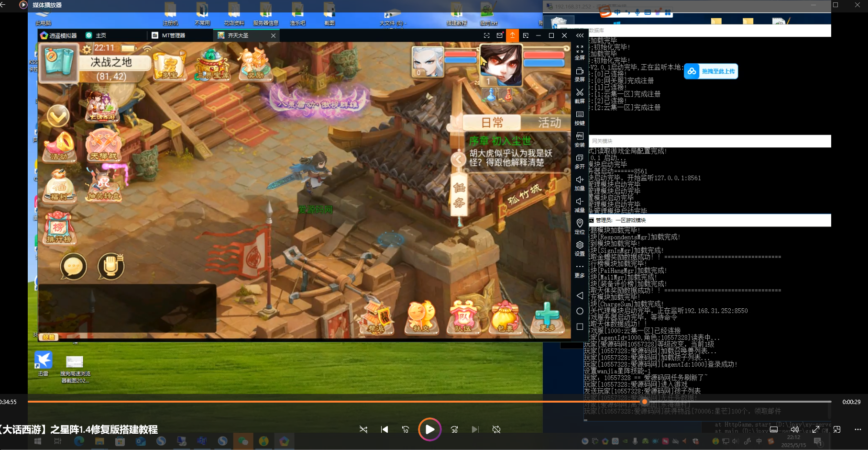The height and width of the screenshot is (450, 868).
Task: Click the emulator 更多 three-dots icon
Action: click(x=580, y=270)
